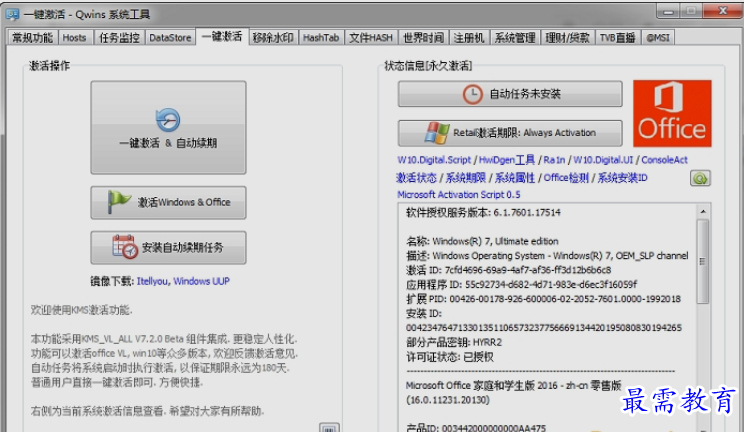Image resolution: width=744 pixels, height=432 pixels.
Task: Switch to the 常规功能 tab
Action: [32, 38]
